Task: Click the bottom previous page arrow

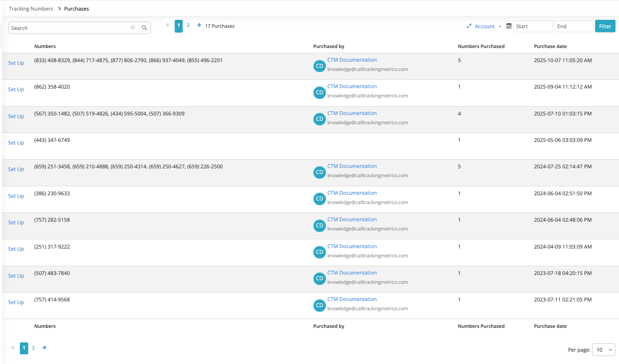Action: tap(13, 348)
